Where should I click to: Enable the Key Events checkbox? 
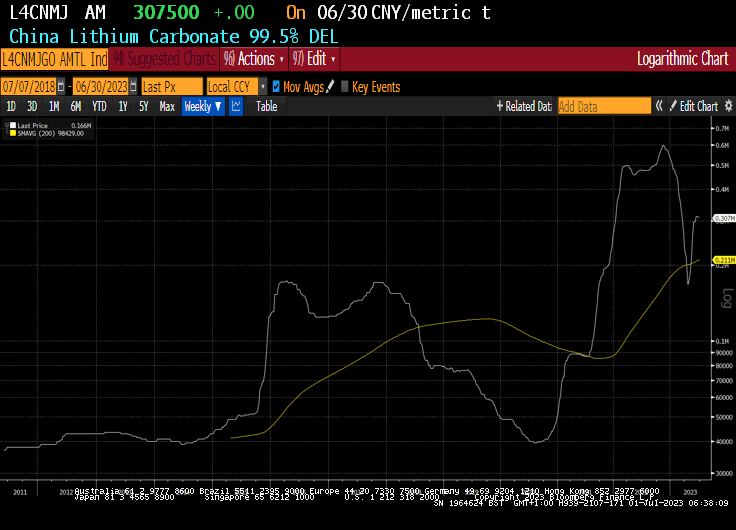346,87
